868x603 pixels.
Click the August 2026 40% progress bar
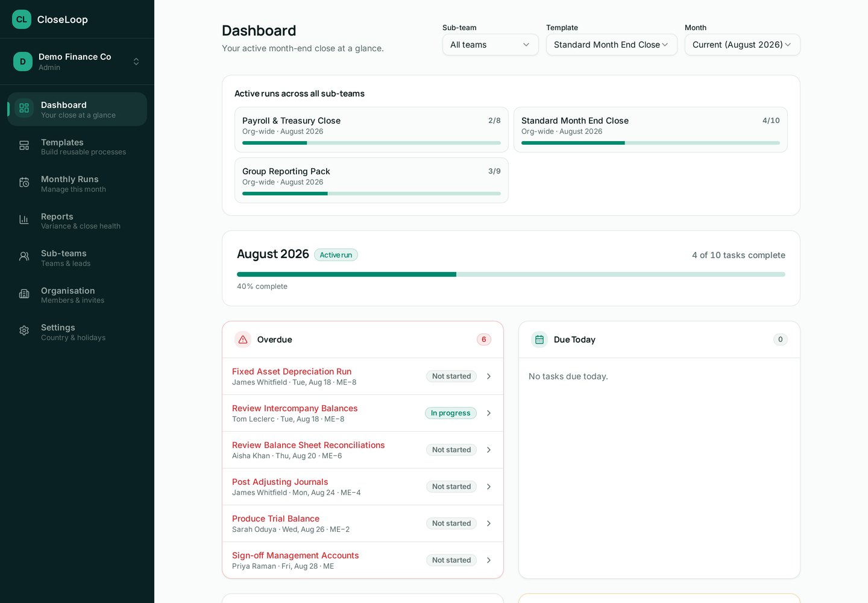[x=511, y=274]
